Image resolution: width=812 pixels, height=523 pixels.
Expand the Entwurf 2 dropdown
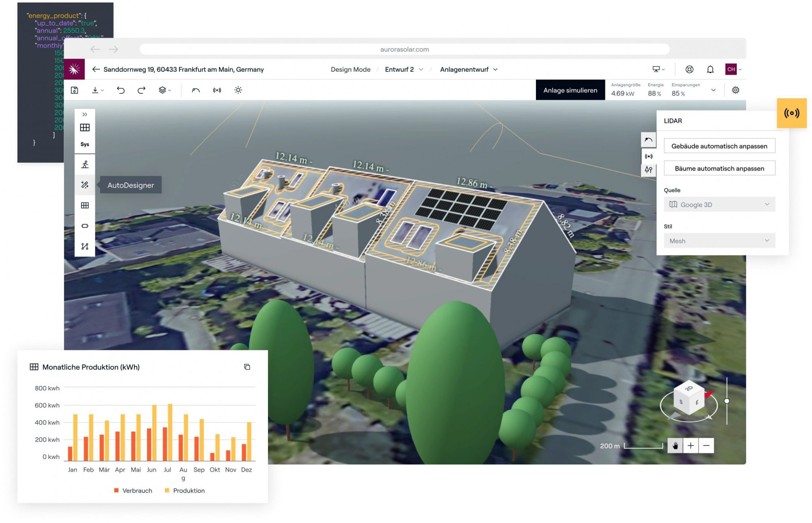click(404, 69)
